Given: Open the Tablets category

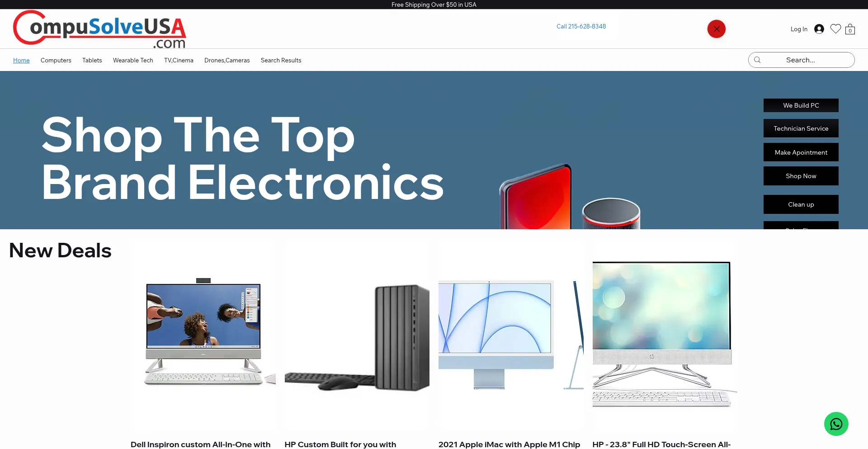Looking at the screenshot, I should pyautogui.click(x=92, y=60).
